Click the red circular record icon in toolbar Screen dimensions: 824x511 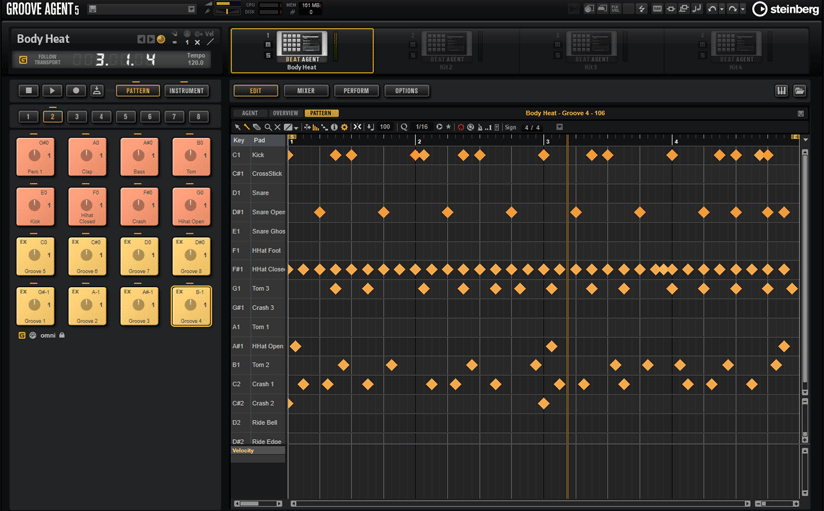461,127
